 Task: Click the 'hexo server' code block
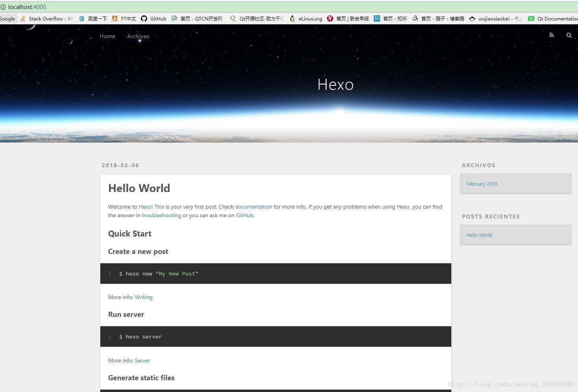(x=276, y=337)
